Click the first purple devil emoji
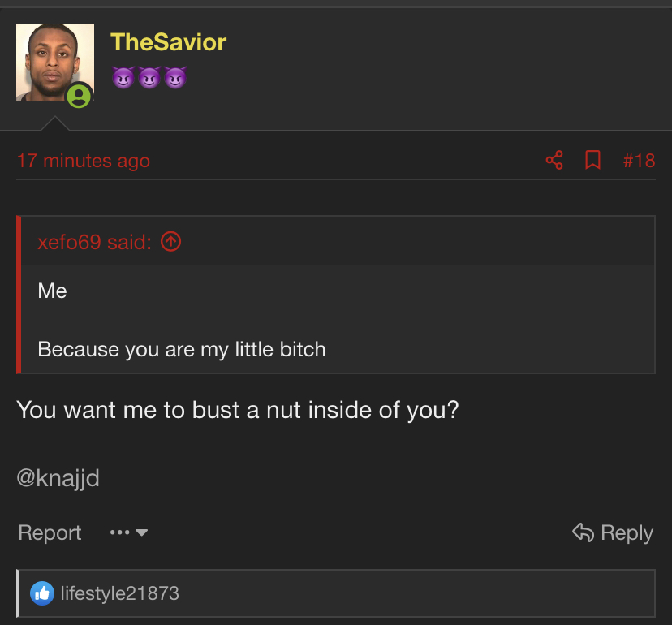This screenshot has height=625, width=672. [123, 78]
